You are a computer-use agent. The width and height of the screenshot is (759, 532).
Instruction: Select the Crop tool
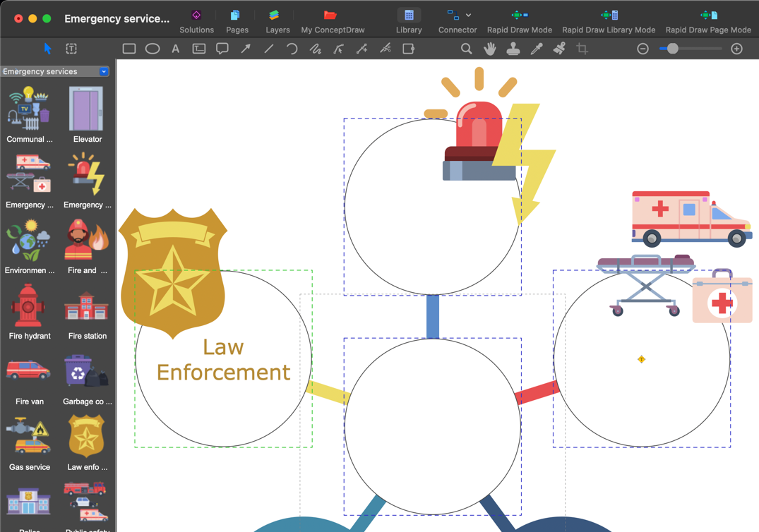tap(582, 49)
